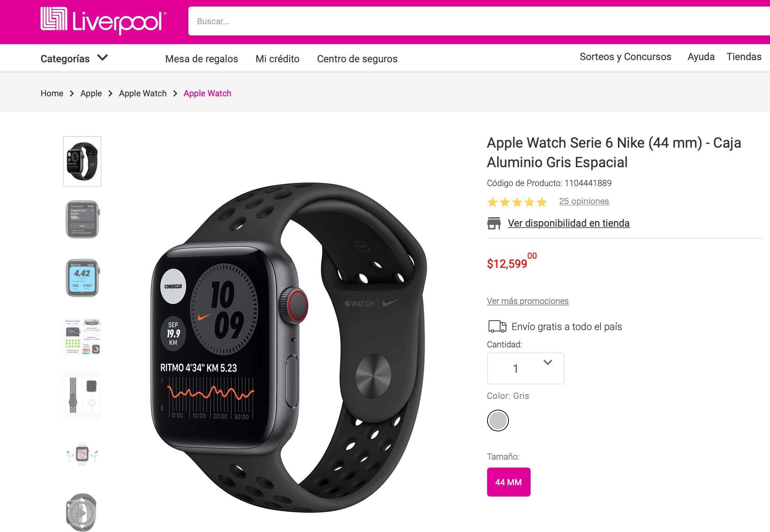Open the Cantidad quantity dropdown
770x532 pixels.
click(526, 368)
